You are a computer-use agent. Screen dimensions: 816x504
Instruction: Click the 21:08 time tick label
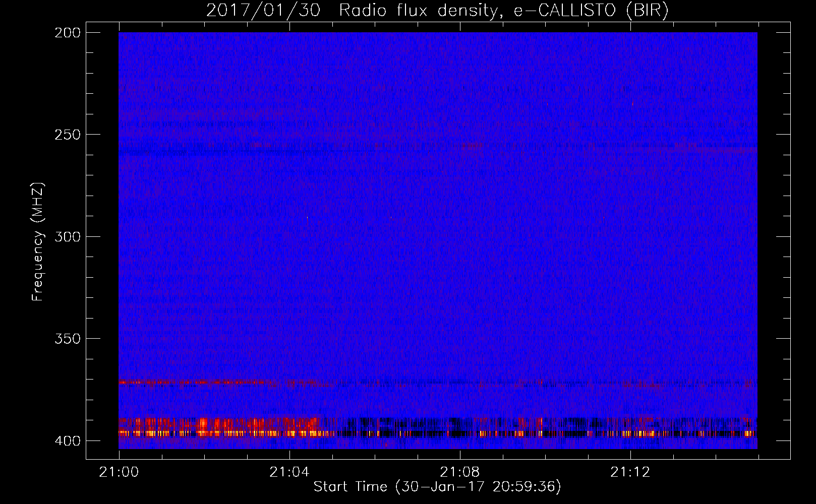[459, 472]
